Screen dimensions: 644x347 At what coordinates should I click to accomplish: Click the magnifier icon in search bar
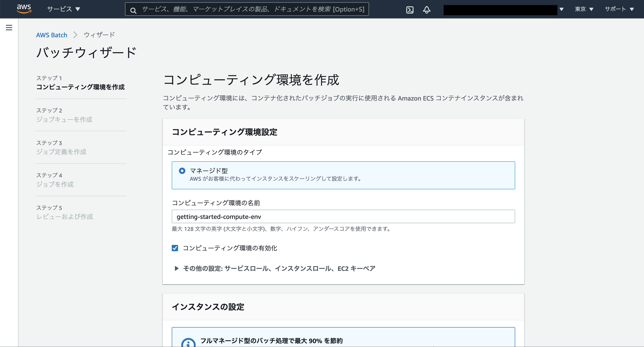coord(133,10)
